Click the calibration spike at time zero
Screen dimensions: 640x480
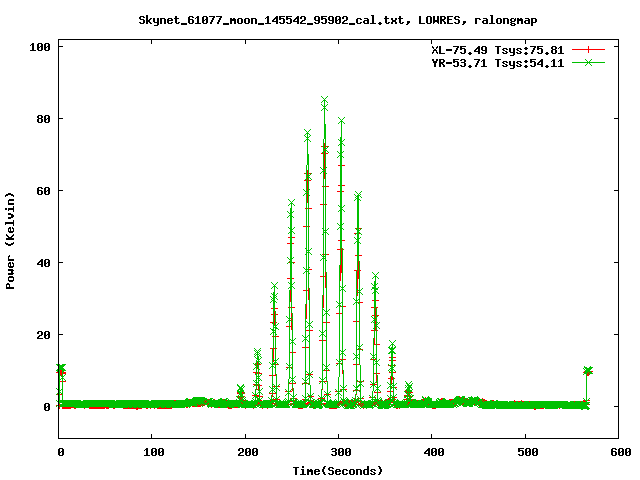tap(61, 370)
